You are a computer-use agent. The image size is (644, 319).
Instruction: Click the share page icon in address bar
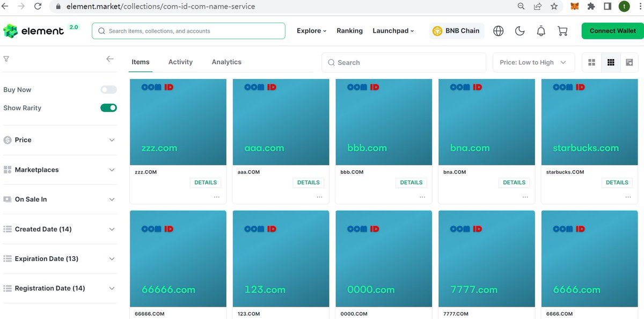(x=537, y=6)
